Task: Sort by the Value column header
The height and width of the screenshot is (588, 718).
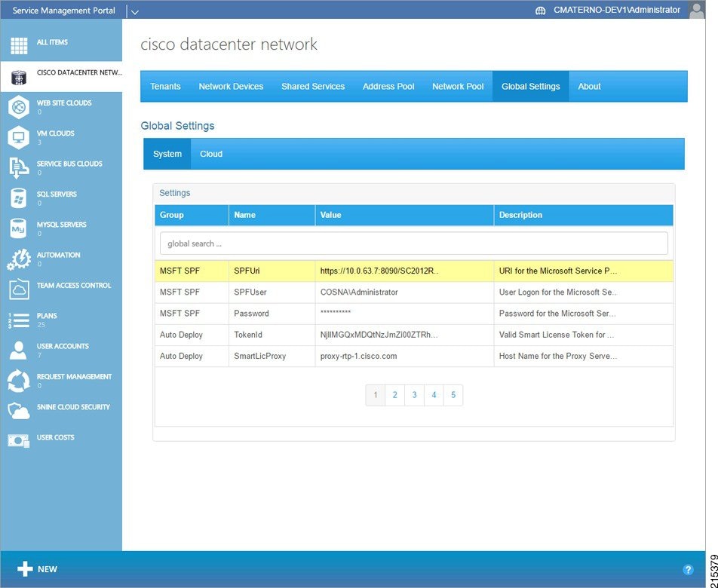Action: point(405,215)
